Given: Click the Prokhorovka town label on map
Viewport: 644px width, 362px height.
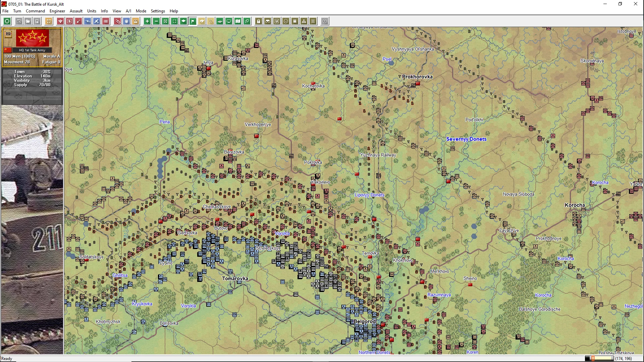Looking at the screenshot, I should click(x=417, y=77).
